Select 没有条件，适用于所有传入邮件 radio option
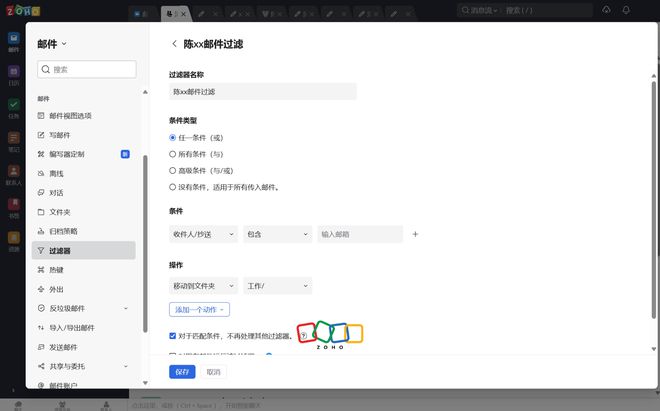Viewport: 660px width, 411px height. pyautogui.click(x=172, y=187)
